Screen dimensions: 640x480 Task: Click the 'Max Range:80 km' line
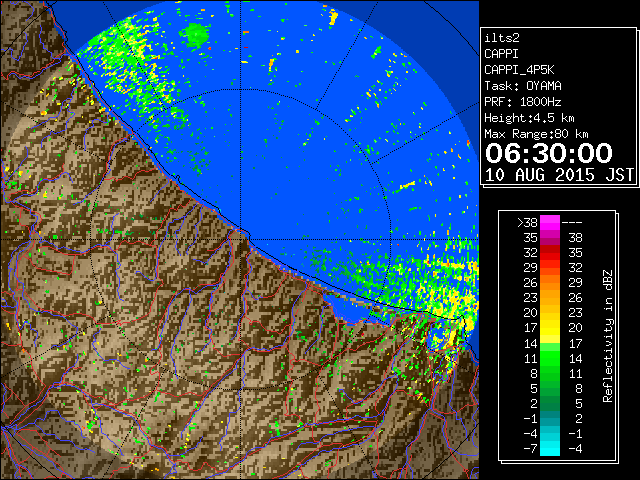click(x=536, y=134)
